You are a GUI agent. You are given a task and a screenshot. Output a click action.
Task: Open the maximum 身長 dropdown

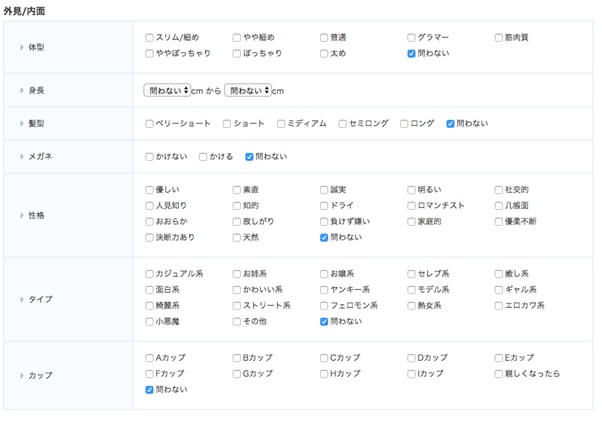pos(248,90)
